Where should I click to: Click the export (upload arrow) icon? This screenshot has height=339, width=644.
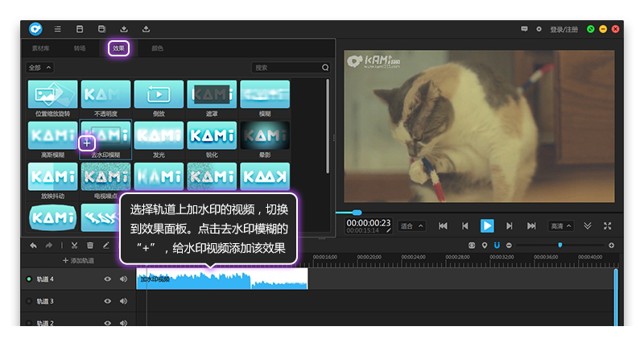[x=146, y=29]
